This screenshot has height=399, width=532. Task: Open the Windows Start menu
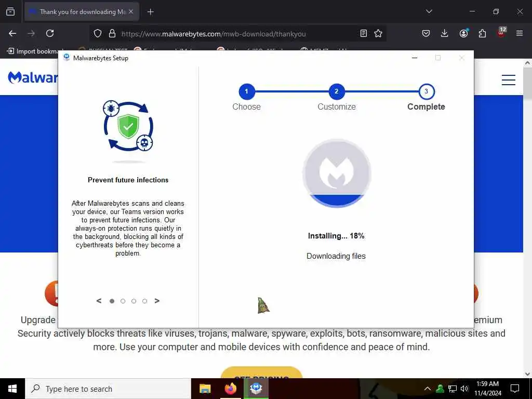point(12,389)
